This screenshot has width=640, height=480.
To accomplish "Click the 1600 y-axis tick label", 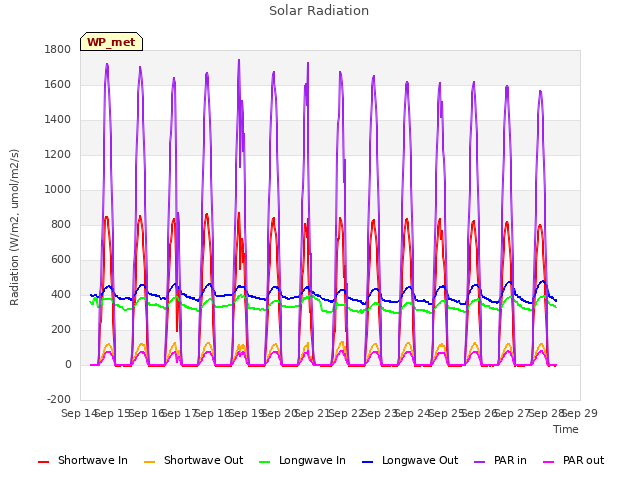I will coord(58,84).
